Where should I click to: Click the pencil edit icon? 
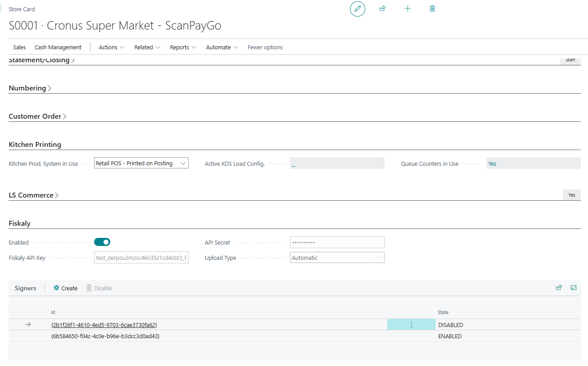tap(357, 9)
